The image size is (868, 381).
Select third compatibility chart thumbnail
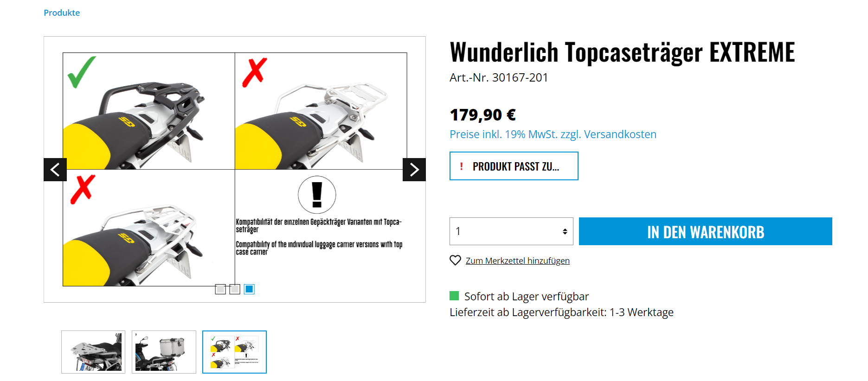pos(234,352)
